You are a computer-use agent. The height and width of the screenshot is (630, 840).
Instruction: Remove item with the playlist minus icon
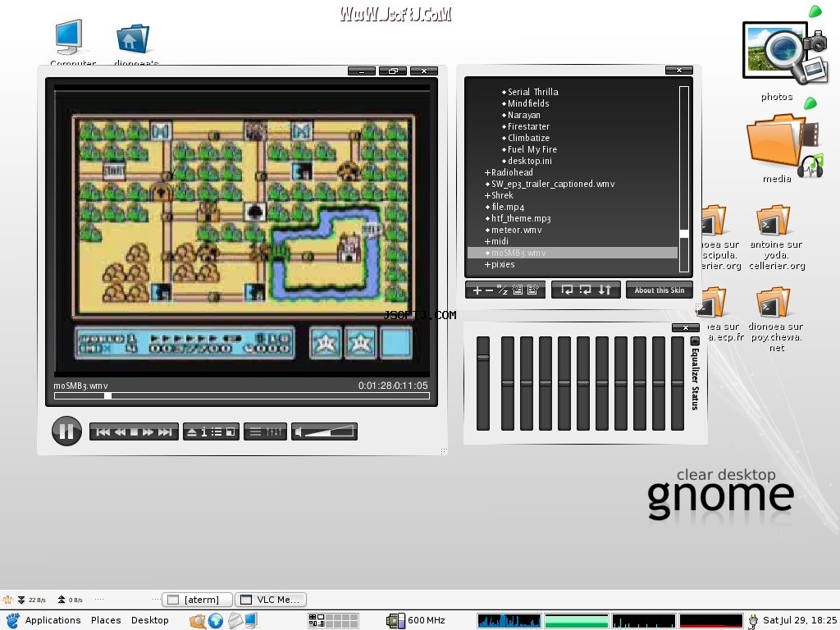(x=489, y=290)
